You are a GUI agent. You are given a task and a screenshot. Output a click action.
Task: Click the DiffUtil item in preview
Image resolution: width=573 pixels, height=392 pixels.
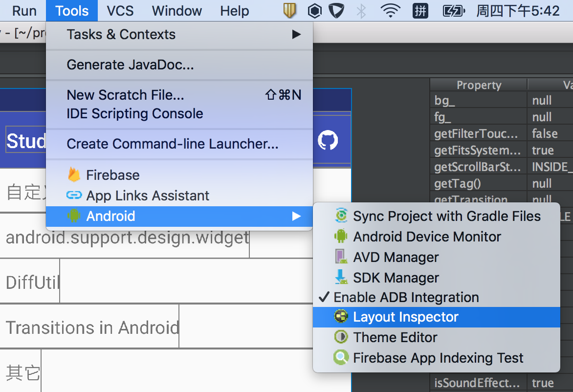click(33, 283)
